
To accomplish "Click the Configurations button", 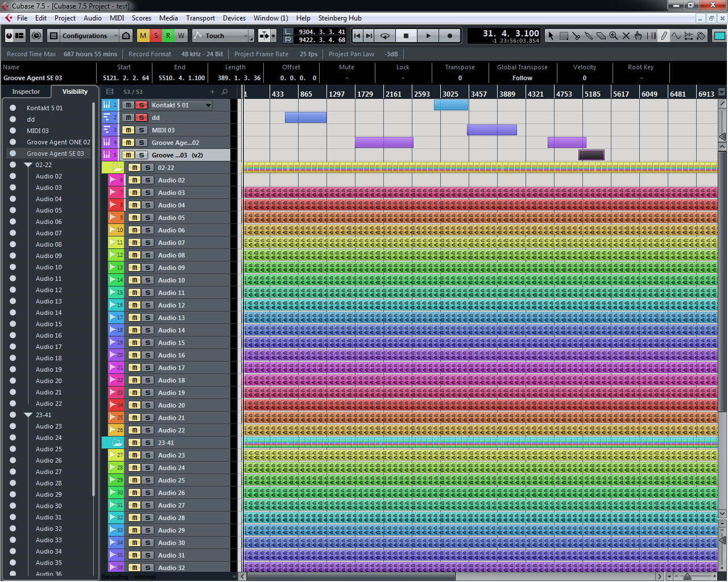I will pos(84,36).
